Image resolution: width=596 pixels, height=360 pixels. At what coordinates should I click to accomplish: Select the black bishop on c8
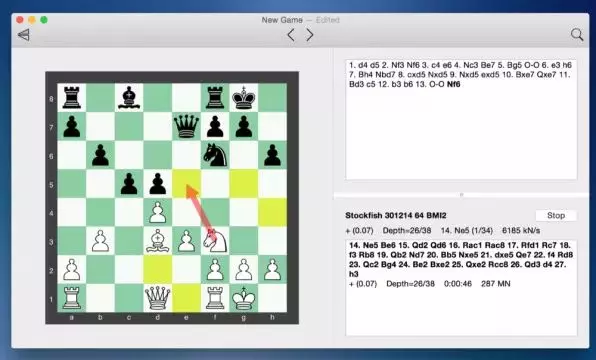tap(129, 98)
